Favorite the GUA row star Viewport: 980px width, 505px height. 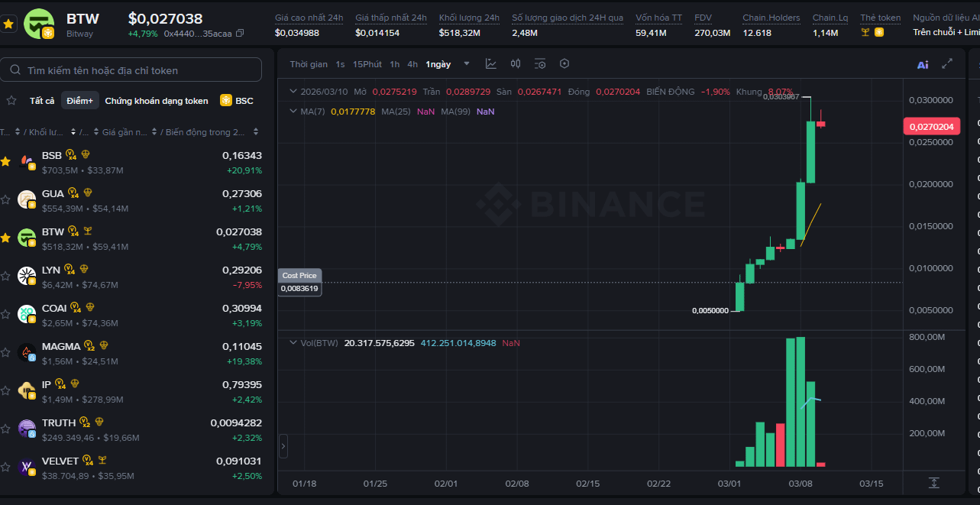[x=6, y=199]
